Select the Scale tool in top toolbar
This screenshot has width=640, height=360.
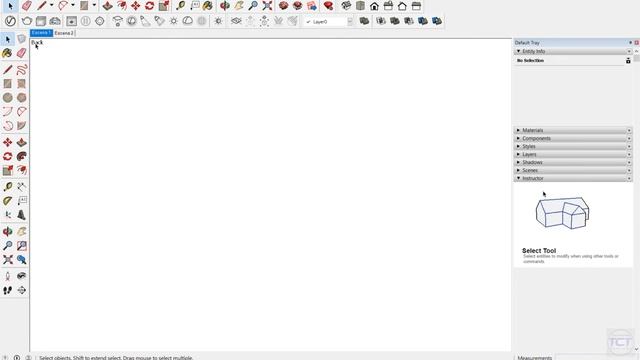click(164, 6)
